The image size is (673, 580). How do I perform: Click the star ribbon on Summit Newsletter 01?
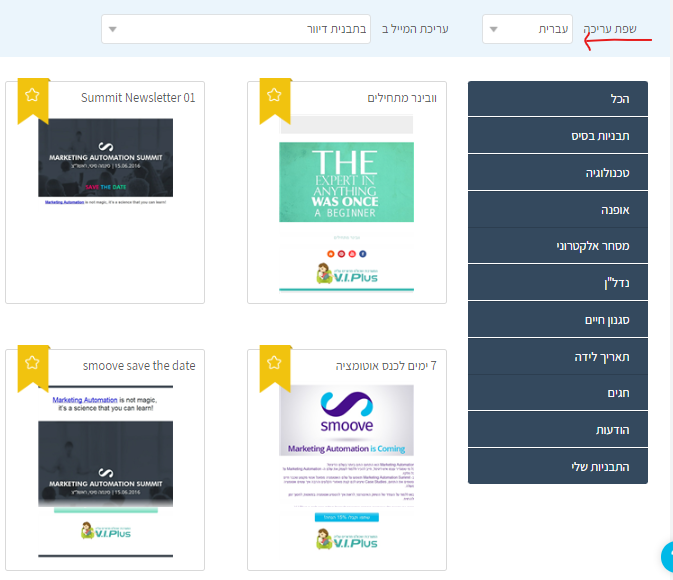pos(32,97)
